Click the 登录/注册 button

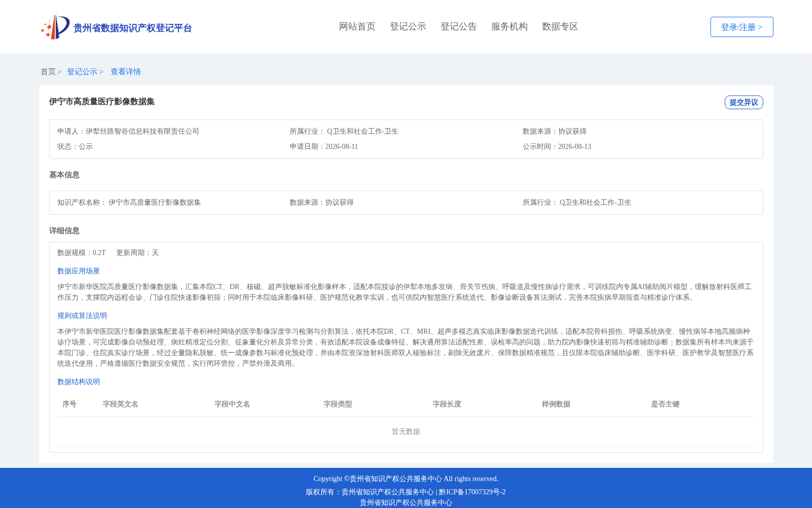tap(741, 27)
